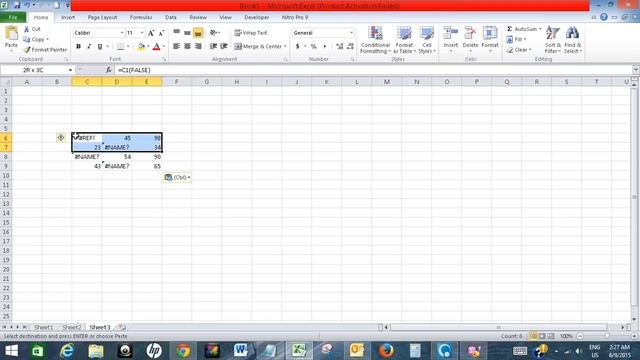Open the Sheet2 worksheet tab

tap(72, 327)
